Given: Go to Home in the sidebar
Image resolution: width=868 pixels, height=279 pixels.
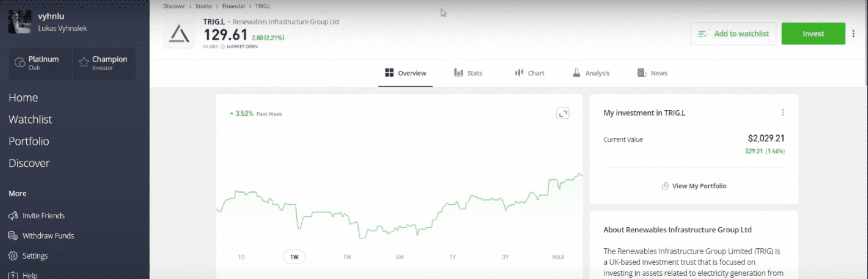Looking at the screenshot, I should click(x=23, y=98).
